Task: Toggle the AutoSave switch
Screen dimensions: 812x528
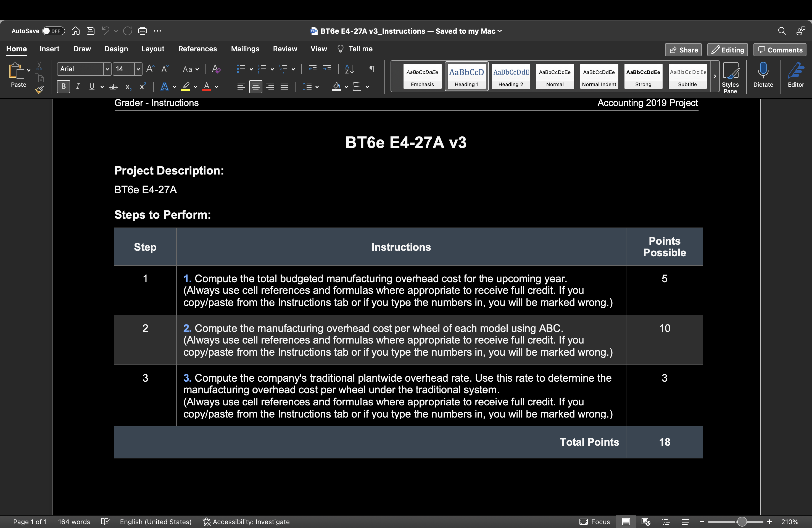Action: pyautogui.click(x=53, y=31)
